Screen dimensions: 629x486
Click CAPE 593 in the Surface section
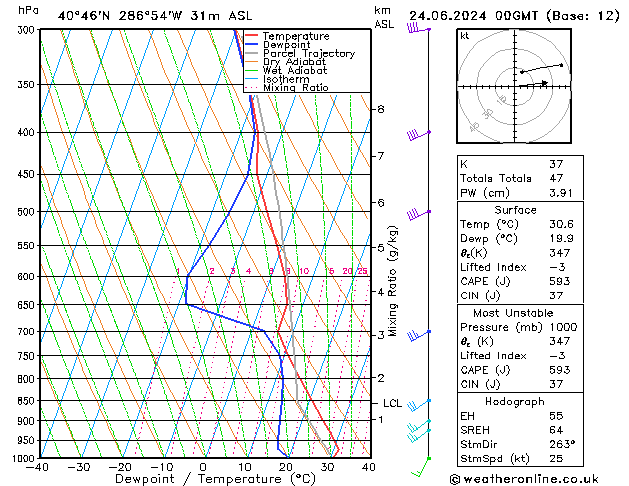tap(559, 281)
